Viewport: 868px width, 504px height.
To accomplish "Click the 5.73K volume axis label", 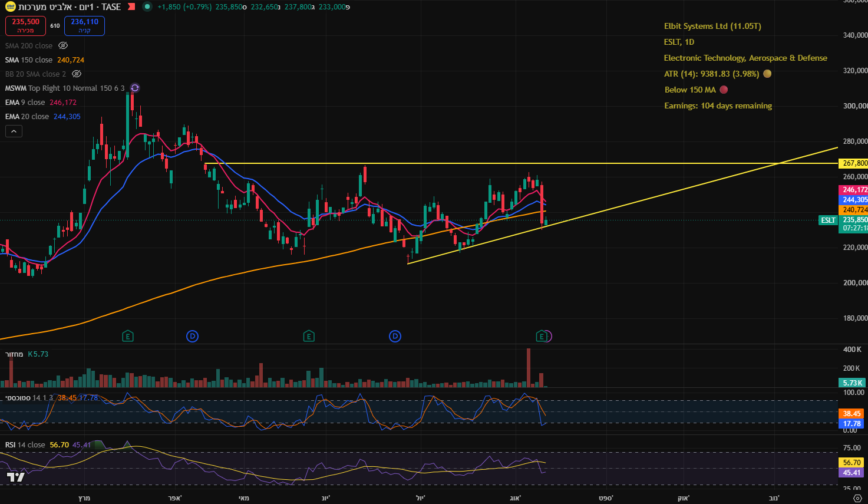I will (x=853, y=383).
